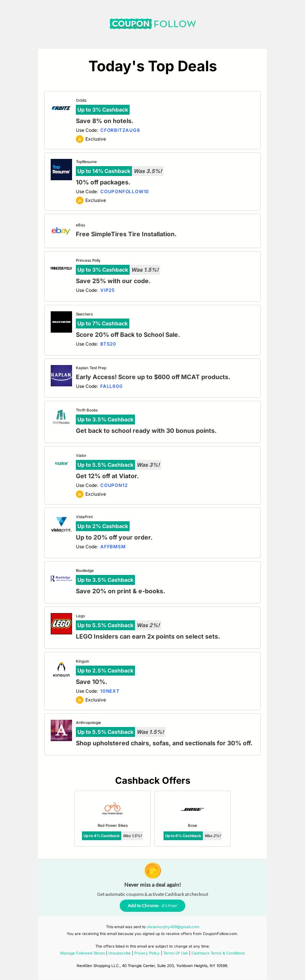Viewport: 305px width, 980px height.
Task: Open the Rad Power Bikes logo
Action: (112, 809)
